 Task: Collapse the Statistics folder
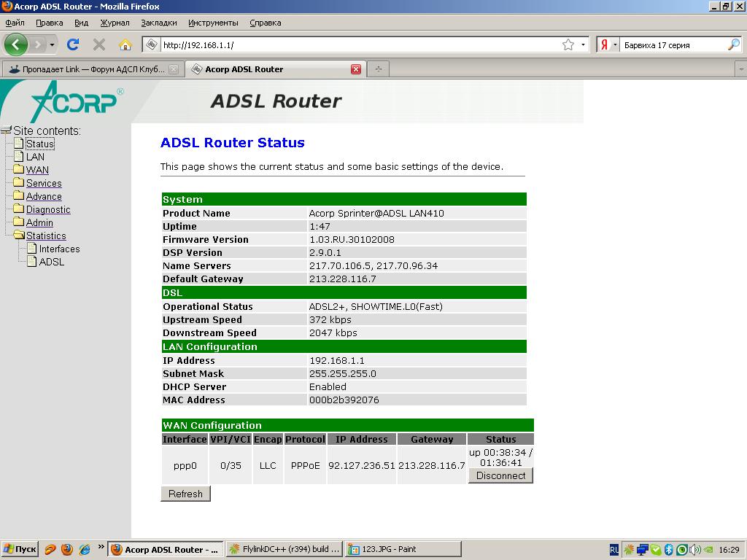click(46, 236)
